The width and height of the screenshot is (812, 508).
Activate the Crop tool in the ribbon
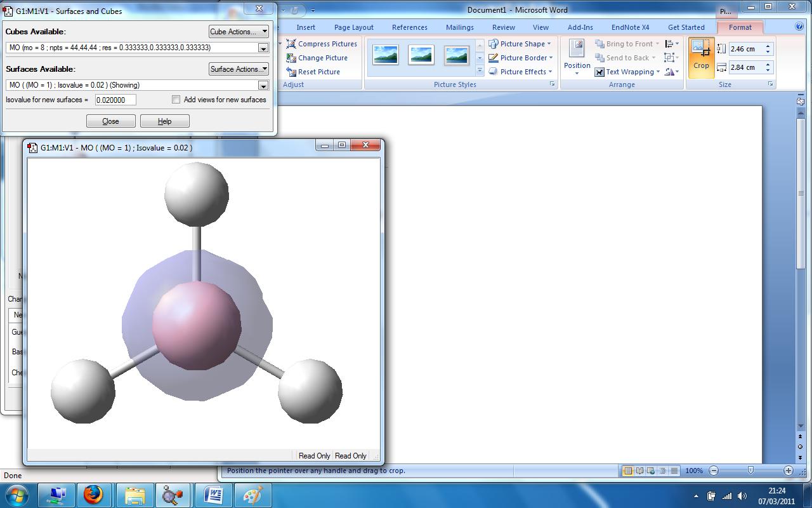click(701, 56)
